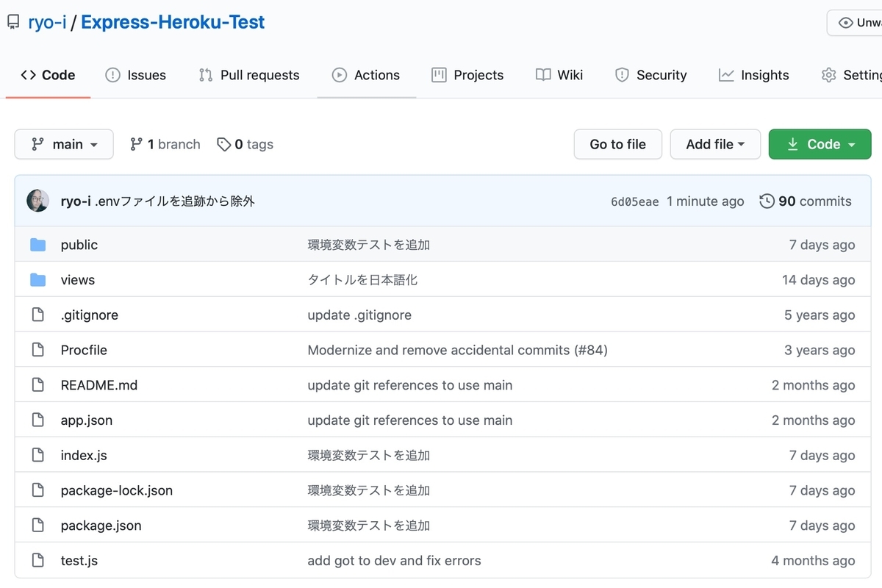
Task: Click the file icon beside index.js
Action: [x=38, y=455]
